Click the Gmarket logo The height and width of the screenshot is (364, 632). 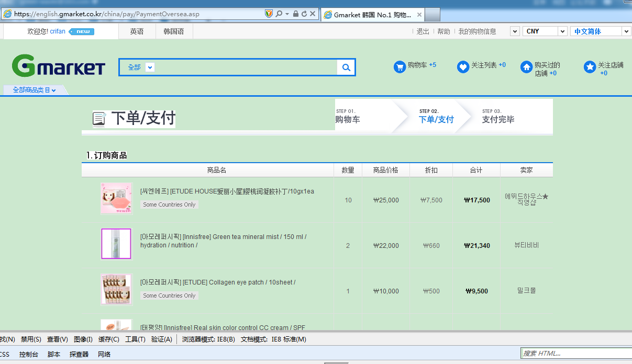(x=59, y=66)
